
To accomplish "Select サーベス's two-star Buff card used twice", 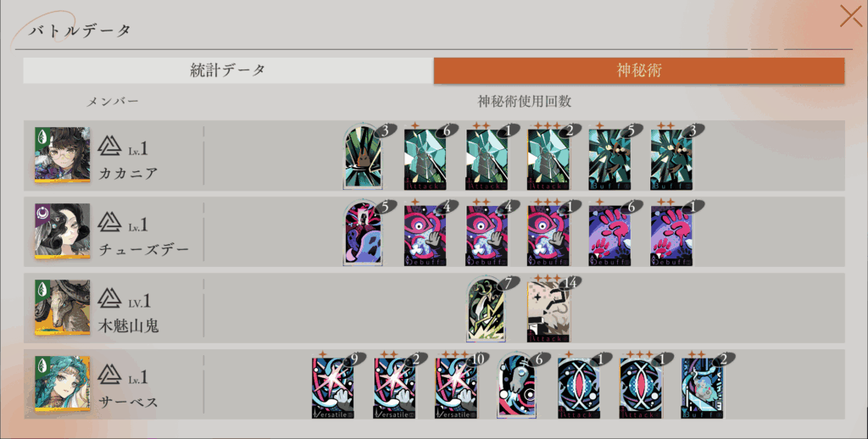I will (703, 389).
